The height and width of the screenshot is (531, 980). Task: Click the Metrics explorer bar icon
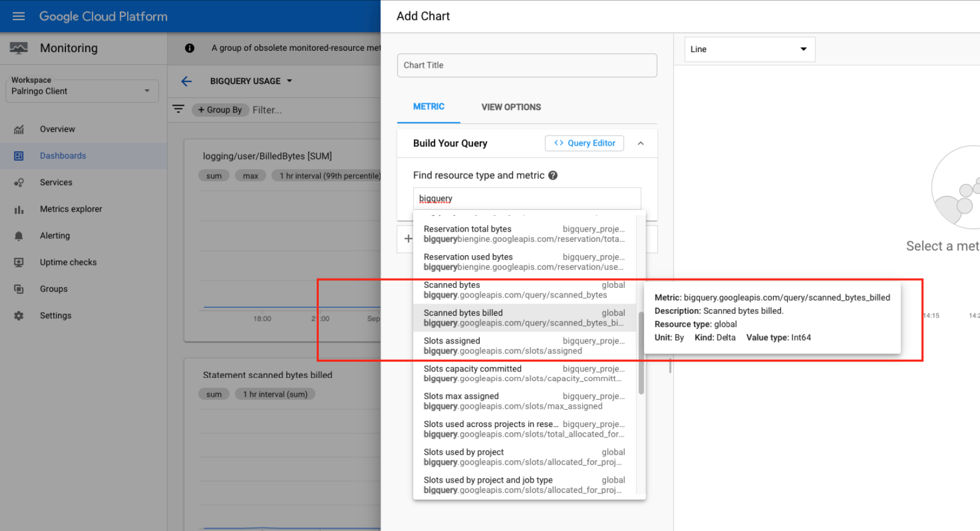[x=19, y=209]
